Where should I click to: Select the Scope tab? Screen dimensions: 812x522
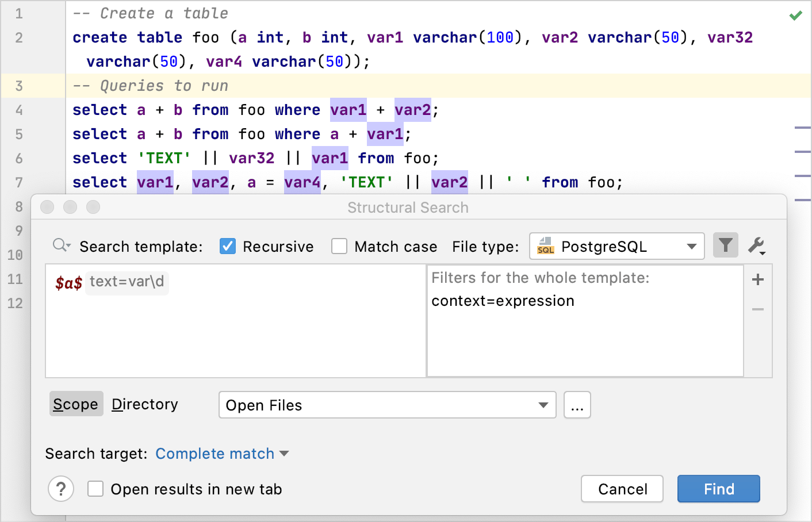tap(76, 404)
